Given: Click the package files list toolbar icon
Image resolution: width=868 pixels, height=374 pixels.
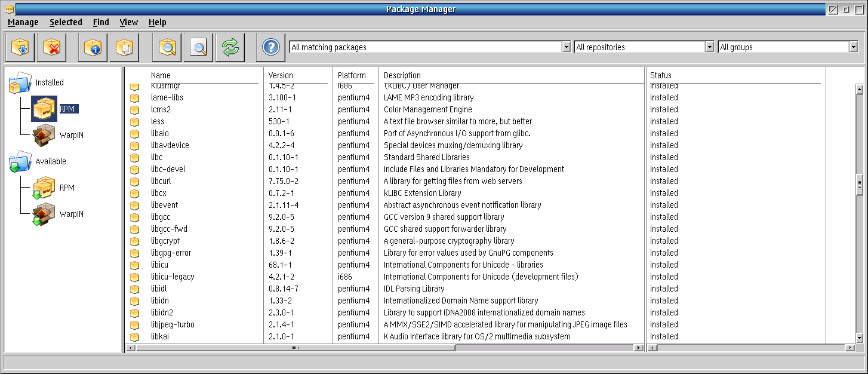Looking at the screenshot, I should pyautogui.click(x=125, y=47).
